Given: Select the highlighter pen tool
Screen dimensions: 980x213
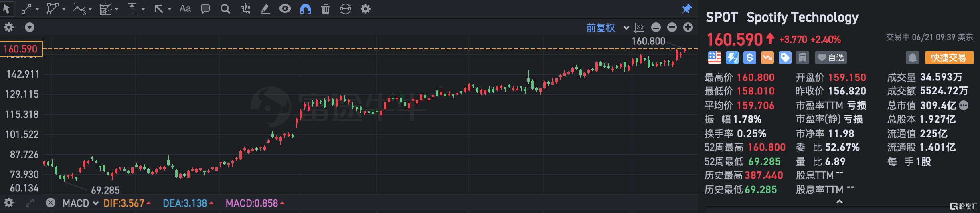Looking at the screenshot, I should pyautogui.click(x=265, y=9).
